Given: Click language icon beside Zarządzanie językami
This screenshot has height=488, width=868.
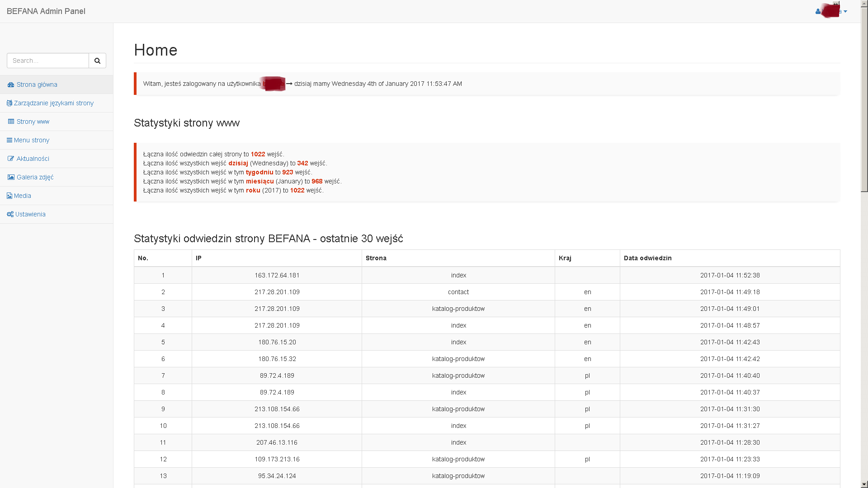Looking at the screenshot, I should (x=9, y=103).
